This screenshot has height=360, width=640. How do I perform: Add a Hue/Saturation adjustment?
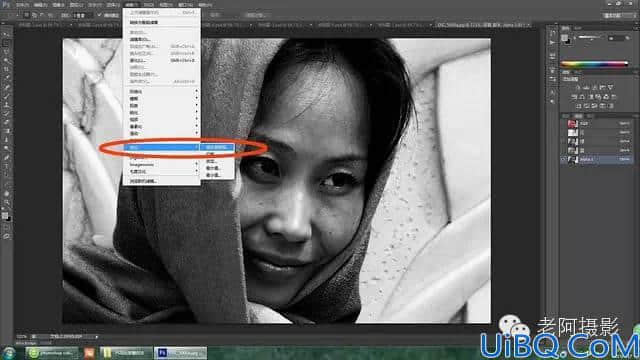574,97
